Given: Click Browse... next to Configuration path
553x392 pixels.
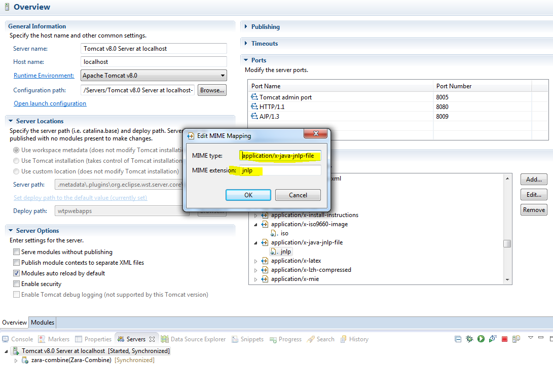Looking at the screenshot, I should coord(212,90).
